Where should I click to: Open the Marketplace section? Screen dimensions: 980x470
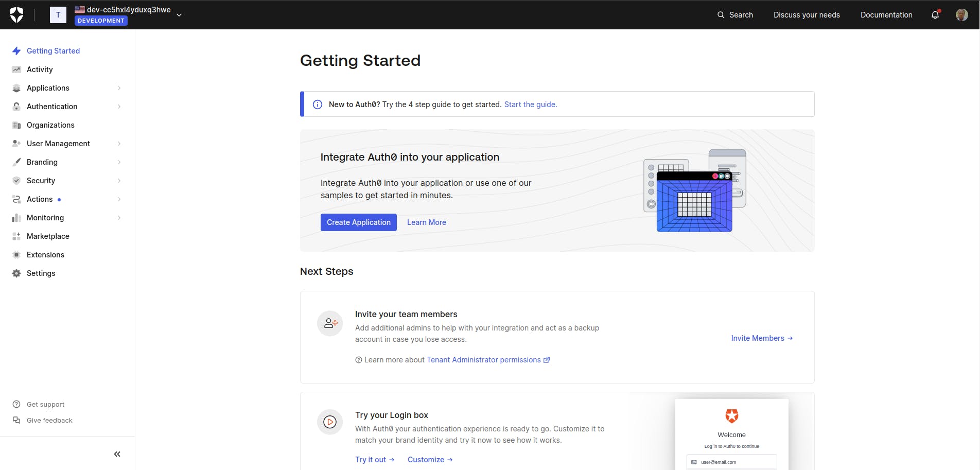[x=48, y=236]
